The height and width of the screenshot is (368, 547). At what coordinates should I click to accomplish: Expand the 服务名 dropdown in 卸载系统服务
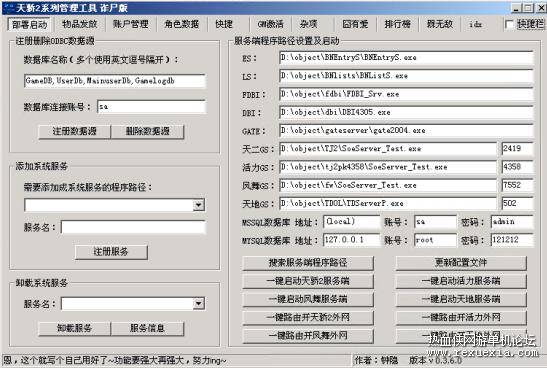pos(198,303)
